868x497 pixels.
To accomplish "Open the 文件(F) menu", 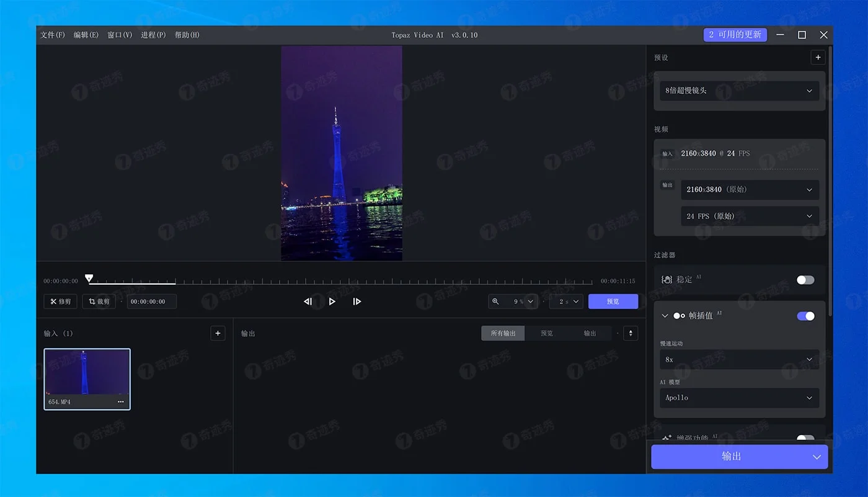I will [53, 35].
